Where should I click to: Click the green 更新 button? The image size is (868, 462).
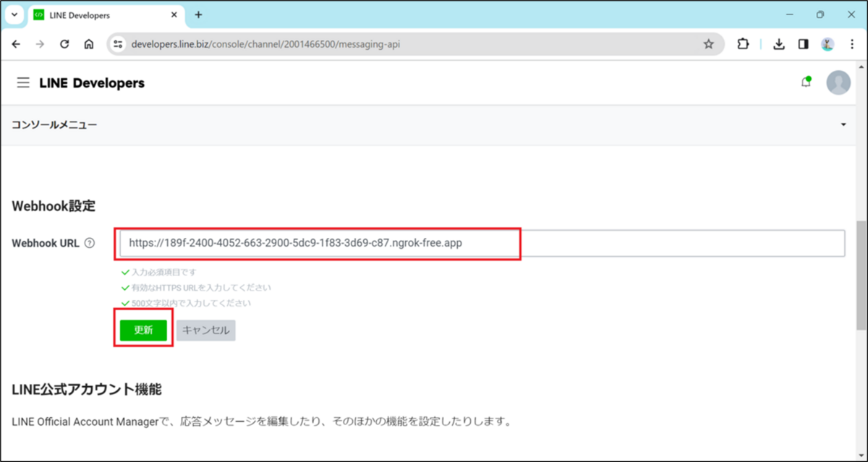point(143,330)
